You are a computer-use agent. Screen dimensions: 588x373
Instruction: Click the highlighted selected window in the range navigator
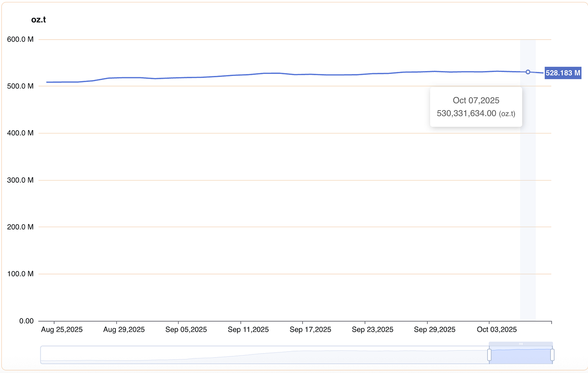click(521, 356)
